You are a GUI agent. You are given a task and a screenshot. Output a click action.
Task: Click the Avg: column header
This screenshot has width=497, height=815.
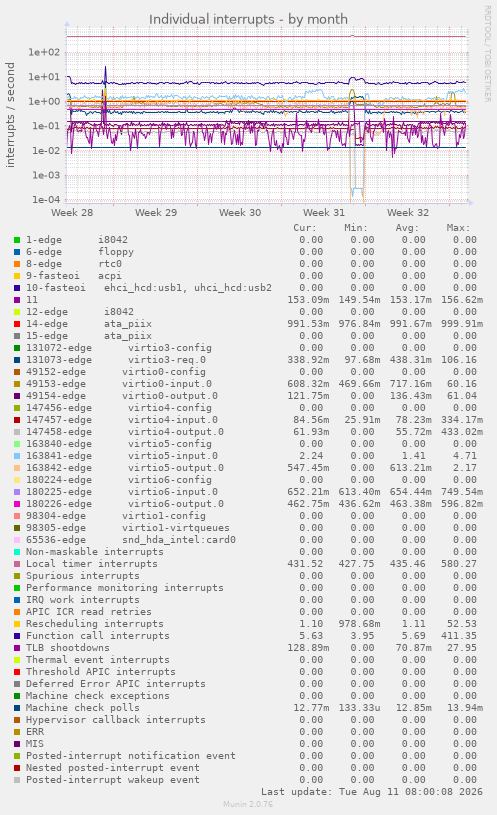click(x=407, y=228)
